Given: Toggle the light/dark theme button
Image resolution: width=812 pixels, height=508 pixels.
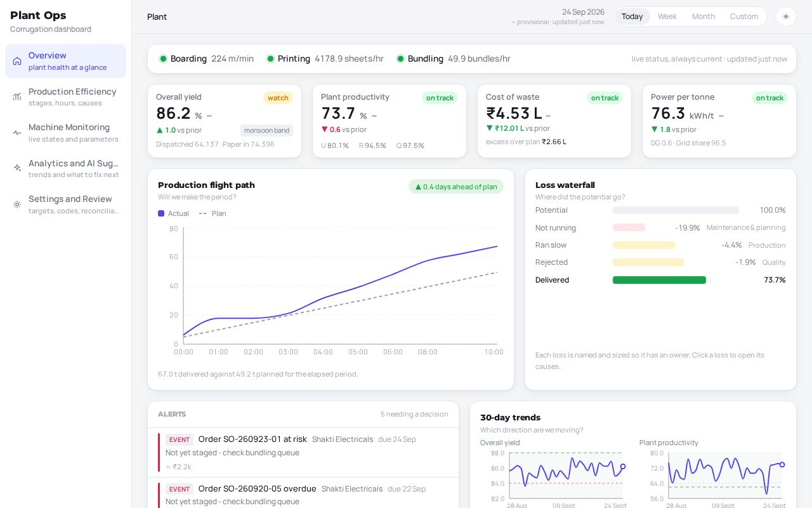Looking at the screenshot, I should 786,17.
